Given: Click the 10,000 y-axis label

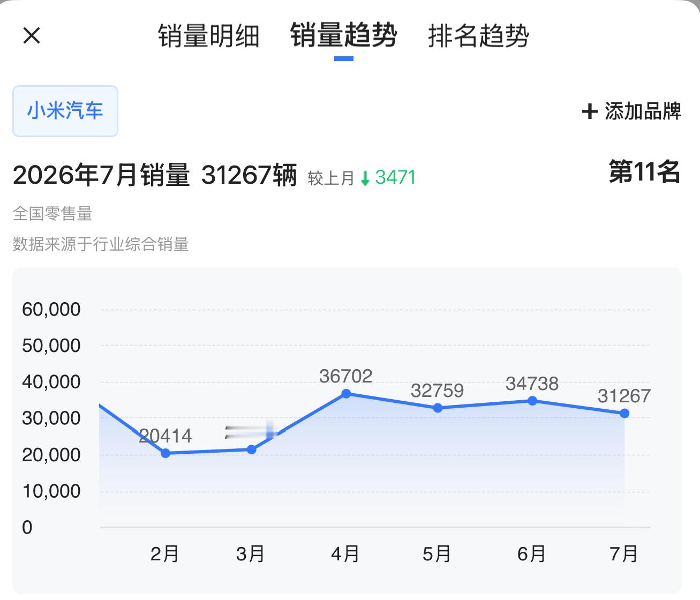Looking at the screenshot, I should point(51,491).
